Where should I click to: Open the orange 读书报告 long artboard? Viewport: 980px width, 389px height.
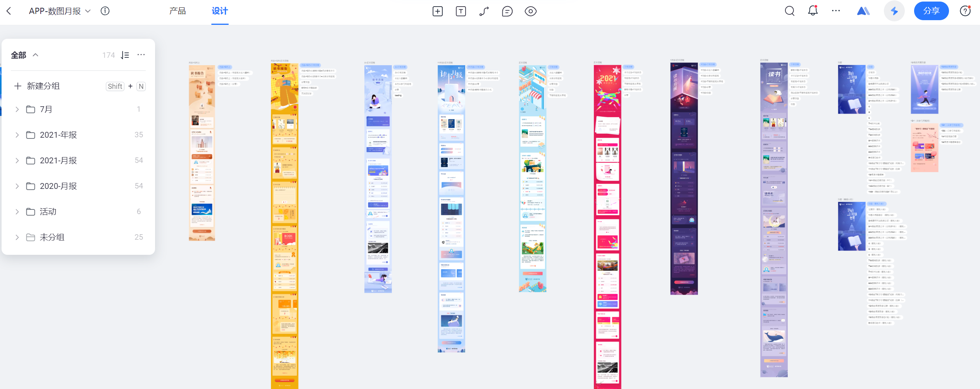tap(285, 226)
